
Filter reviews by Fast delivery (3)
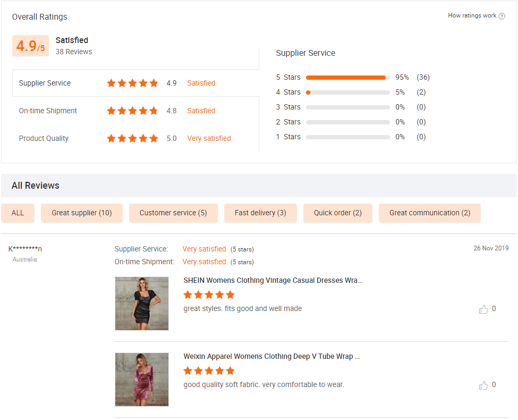260,213
